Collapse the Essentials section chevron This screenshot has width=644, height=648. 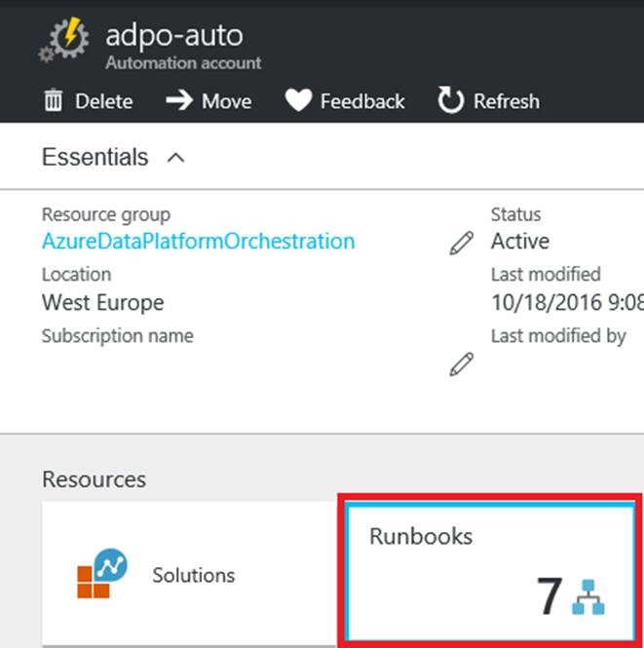(175, 158)
